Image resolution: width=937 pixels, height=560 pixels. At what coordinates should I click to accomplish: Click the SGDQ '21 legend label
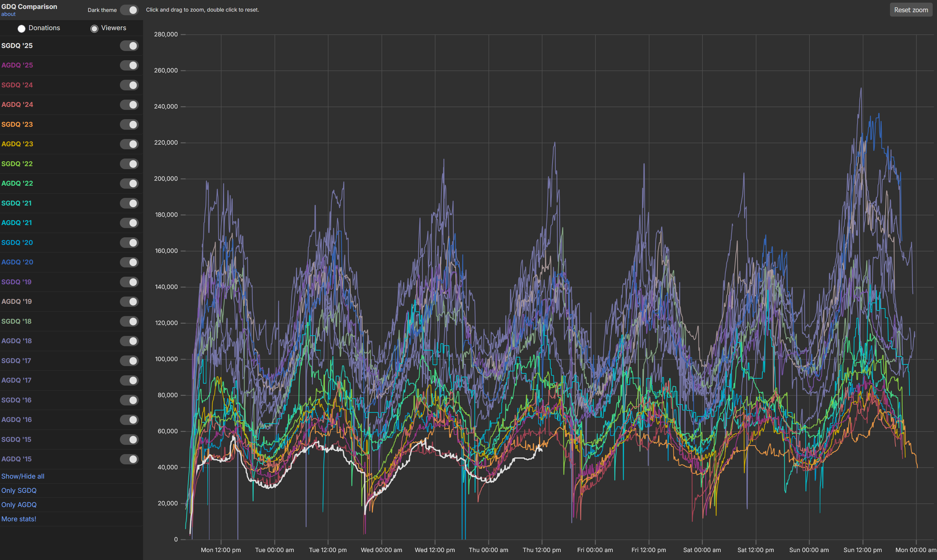(x=16, y=204)
